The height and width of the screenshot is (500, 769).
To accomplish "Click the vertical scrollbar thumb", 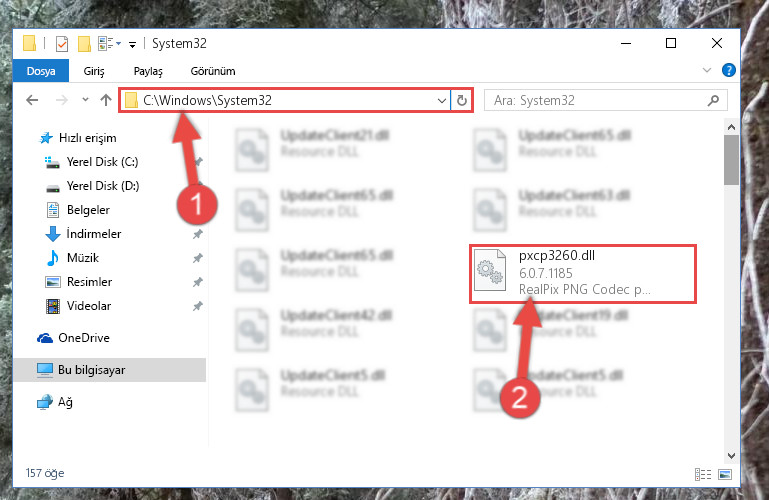I will pyautogui.click(x=731, y=160).
